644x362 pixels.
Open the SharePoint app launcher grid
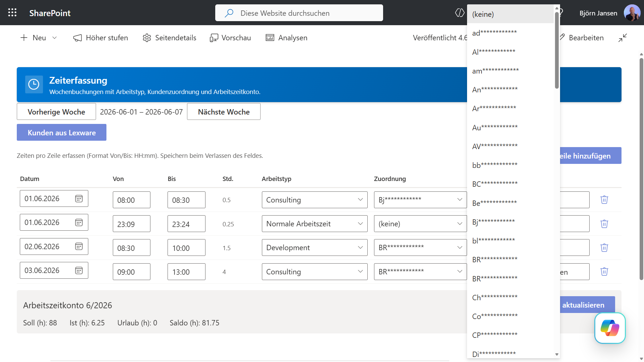point(12,13)
